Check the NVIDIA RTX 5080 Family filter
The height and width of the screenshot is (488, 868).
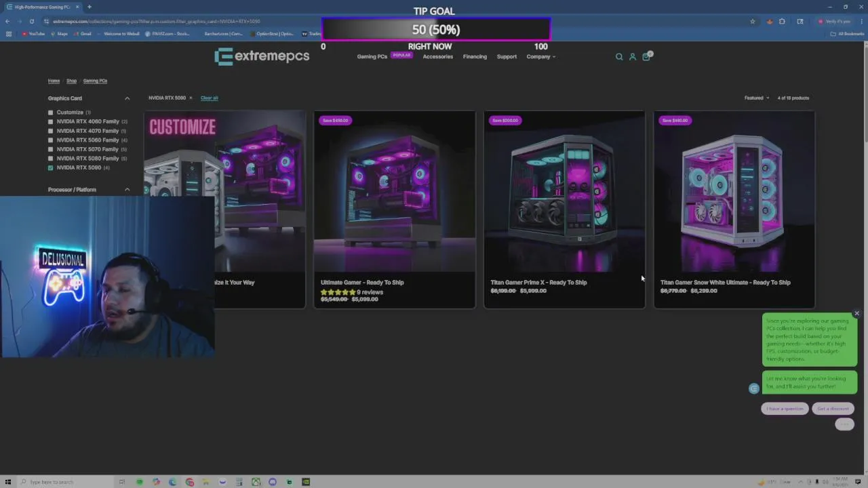click(50, 158)
